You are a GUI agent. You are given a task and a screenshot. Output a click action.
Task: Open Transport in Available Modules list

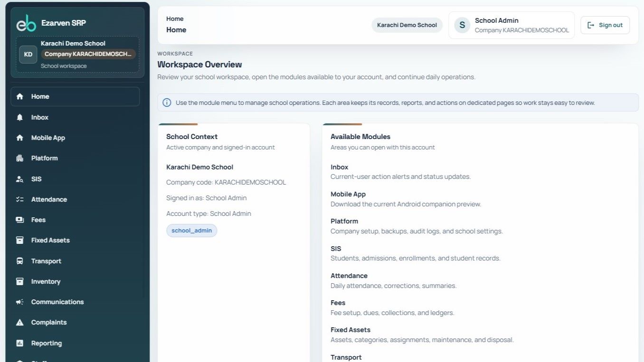click(x=346, y=357)
